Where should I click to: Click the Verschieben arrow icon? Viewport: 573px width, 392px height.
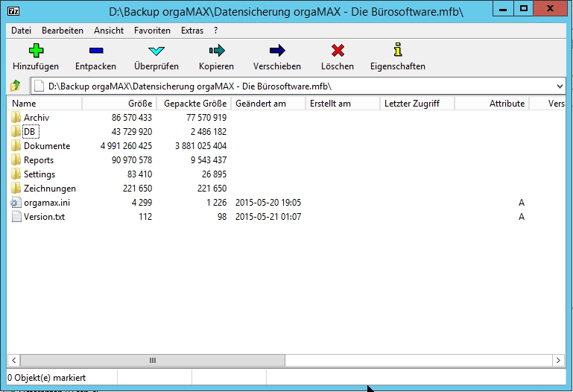click(277, 51)
